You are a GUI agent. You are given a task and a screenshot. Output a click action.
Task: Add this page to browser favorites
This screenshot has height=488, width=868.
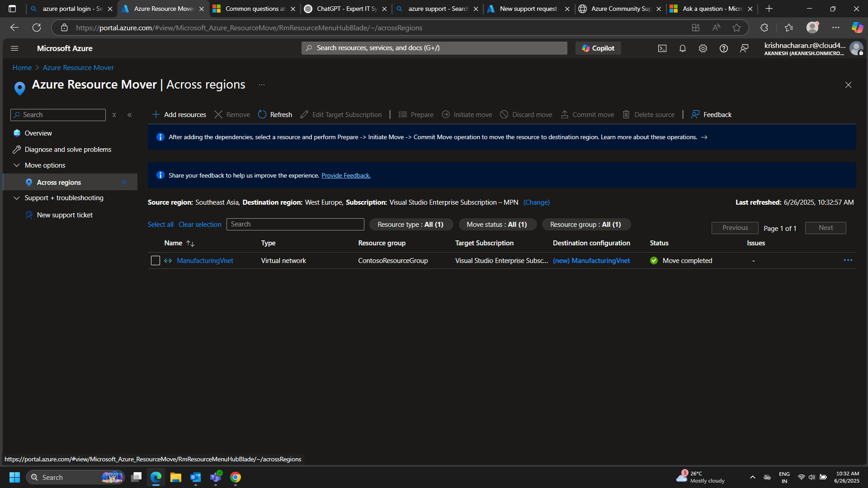click(737, 28)
